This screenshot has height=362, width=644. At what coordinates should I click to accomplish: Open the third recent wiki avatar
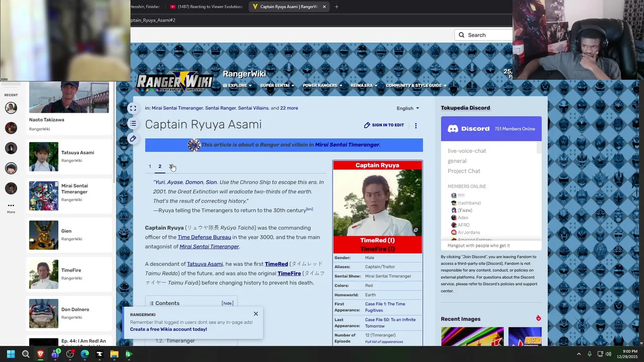pos(11,148)
